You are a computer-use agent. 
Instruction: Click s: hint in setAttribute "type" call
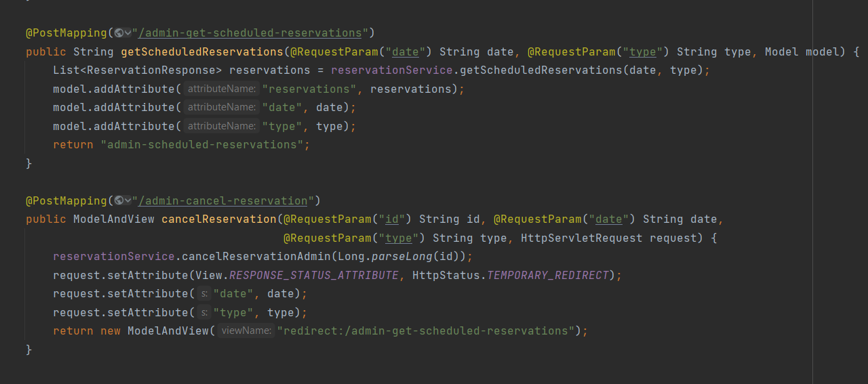point(204,312)
